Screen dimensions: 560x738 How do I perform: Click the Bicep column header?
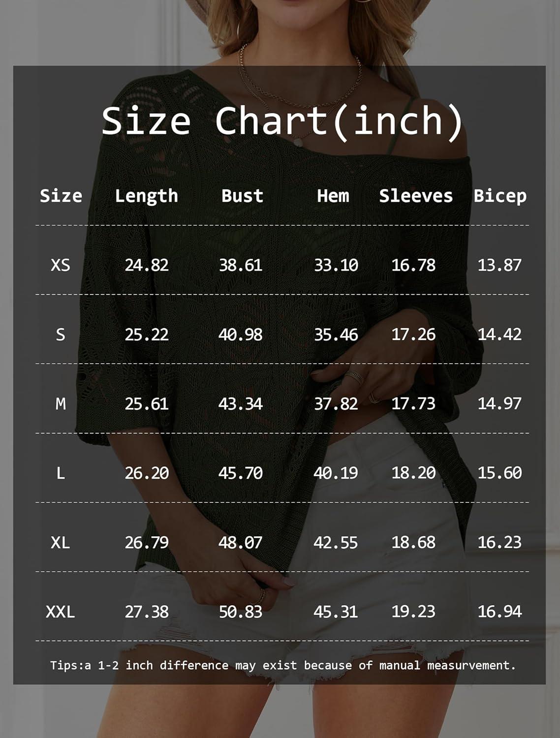(x=499, y=196)
